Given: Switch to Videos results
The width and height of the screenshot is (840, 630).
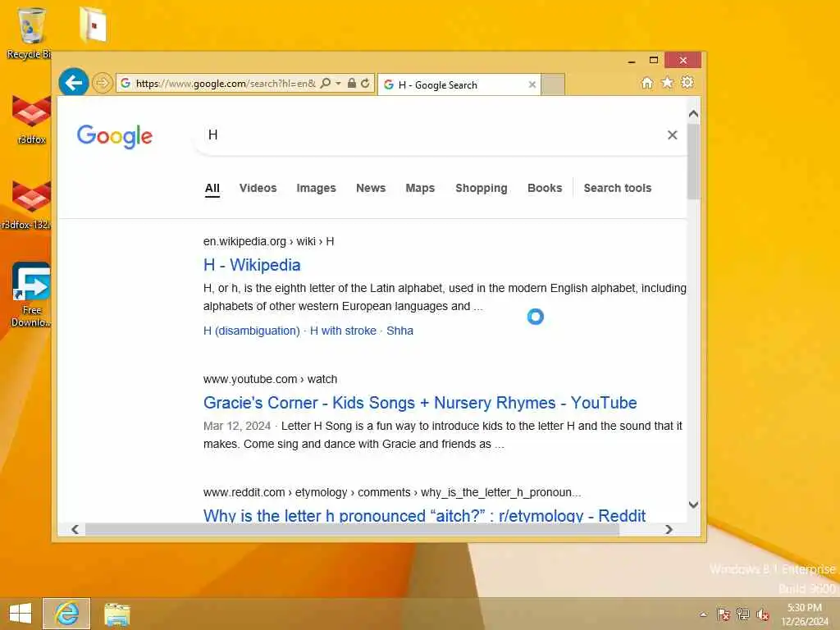Looking at the screenshot, I should [258, 188].
